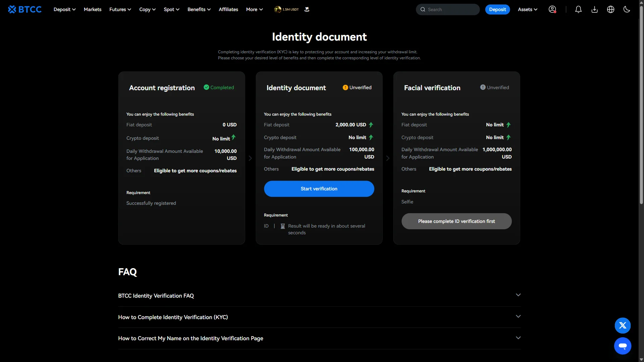Expand How to Correct My Name FAQ
The height and width of the screenshot is (362, 644).
319,338
